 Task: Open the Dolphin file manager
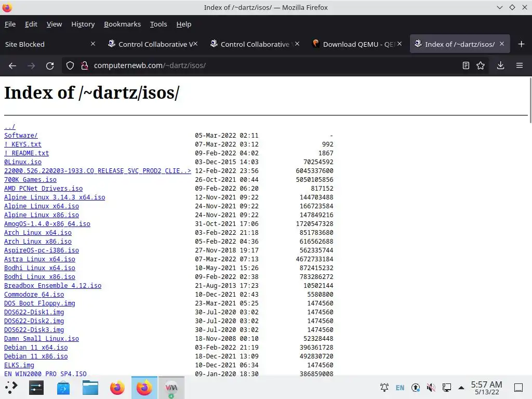point(90,388)
